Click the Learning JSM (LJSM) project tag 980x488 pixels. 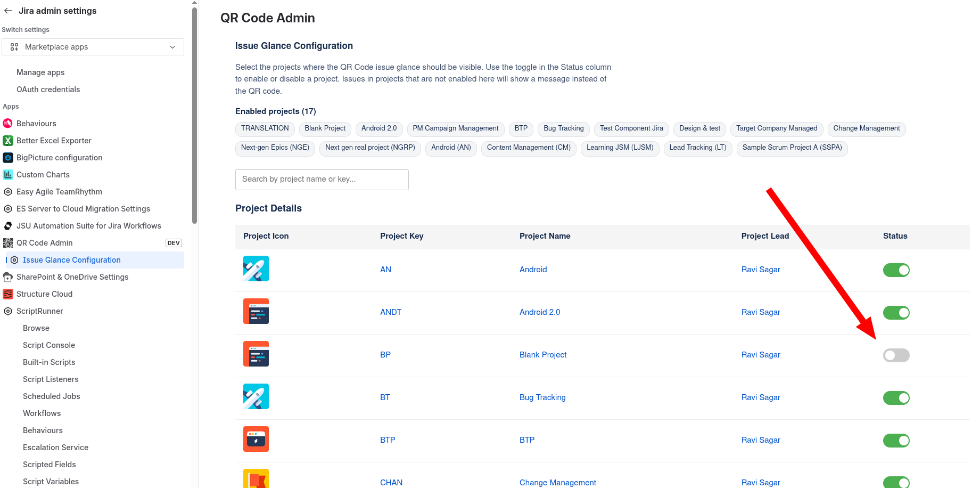(x=620, y=148)
